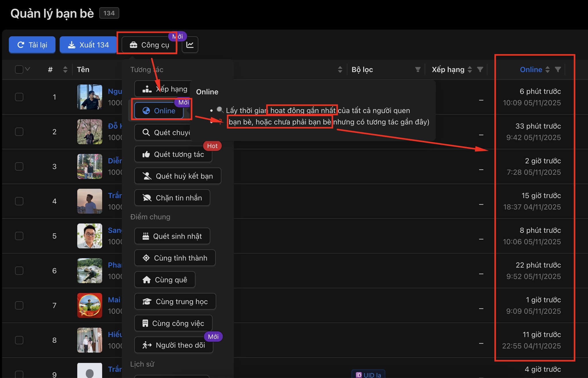The image size is (588, 378).
Task: Open avatar thumbnail in row 1
Action: pos(90,97)
